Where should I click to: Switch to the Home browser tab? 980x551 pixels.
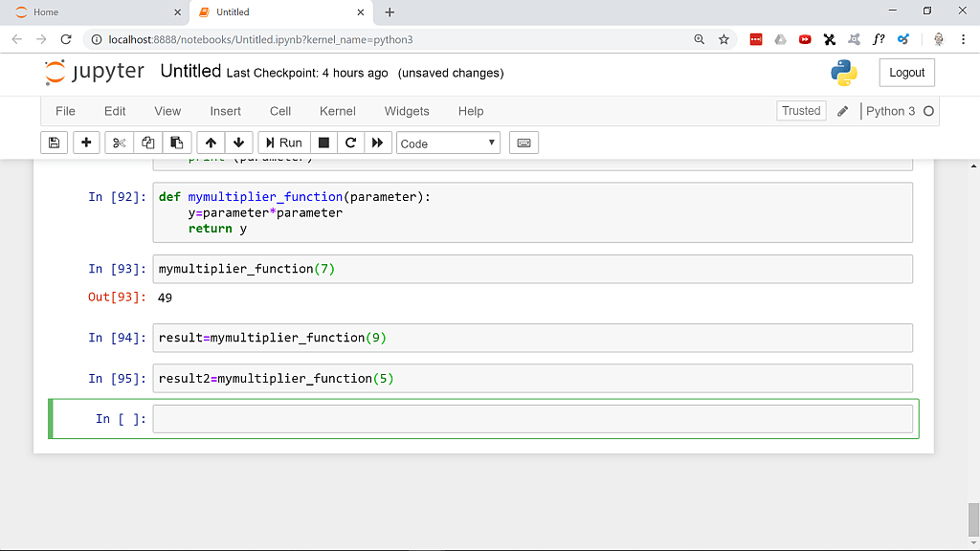(x=94, y=12)
